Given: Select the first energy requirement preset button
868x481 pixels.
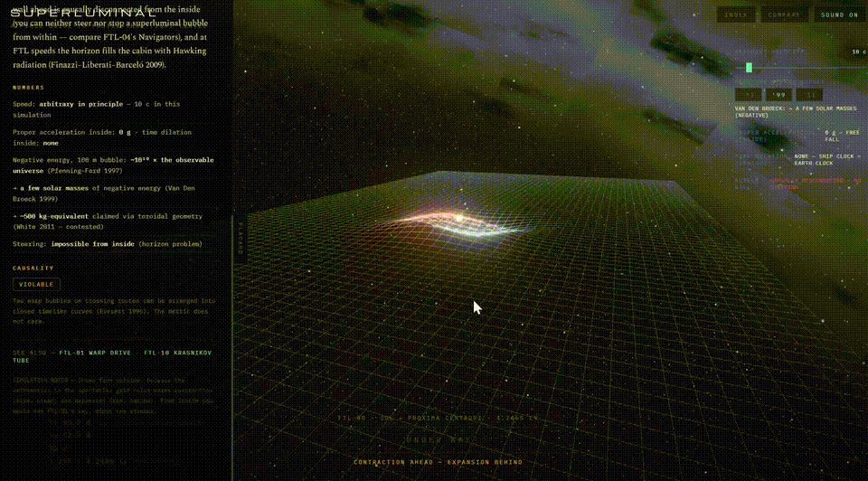Looking at the screenshot, I should pyautogui.click(x=749, y=95).
